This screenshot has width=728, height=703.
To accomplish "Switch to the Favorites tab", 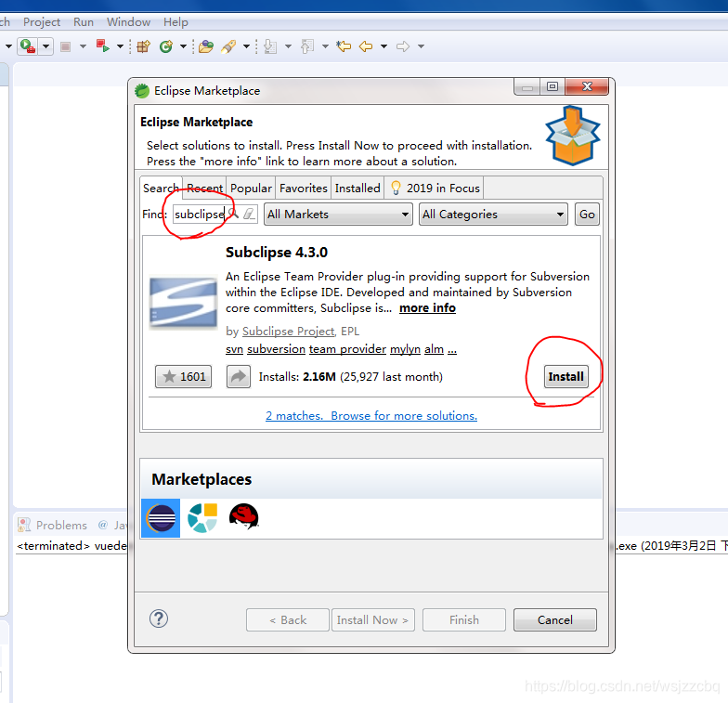I will (303, 188).
